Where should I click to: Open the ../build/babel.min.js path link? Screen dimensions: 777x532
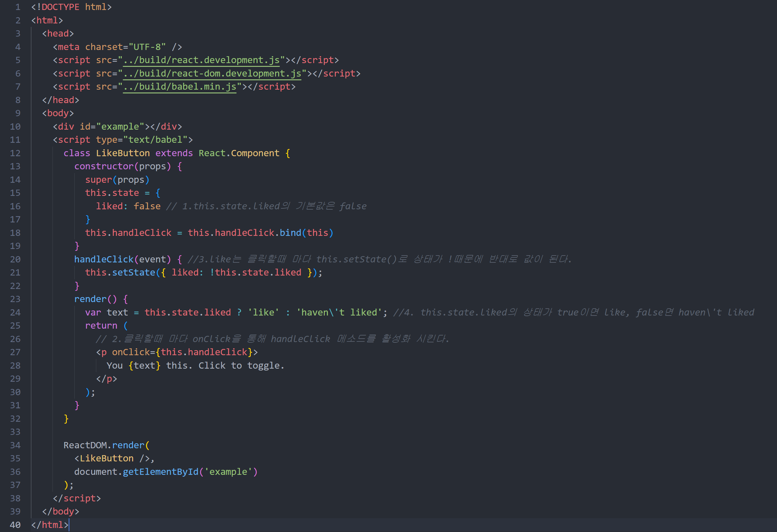(x=180, y=87)
